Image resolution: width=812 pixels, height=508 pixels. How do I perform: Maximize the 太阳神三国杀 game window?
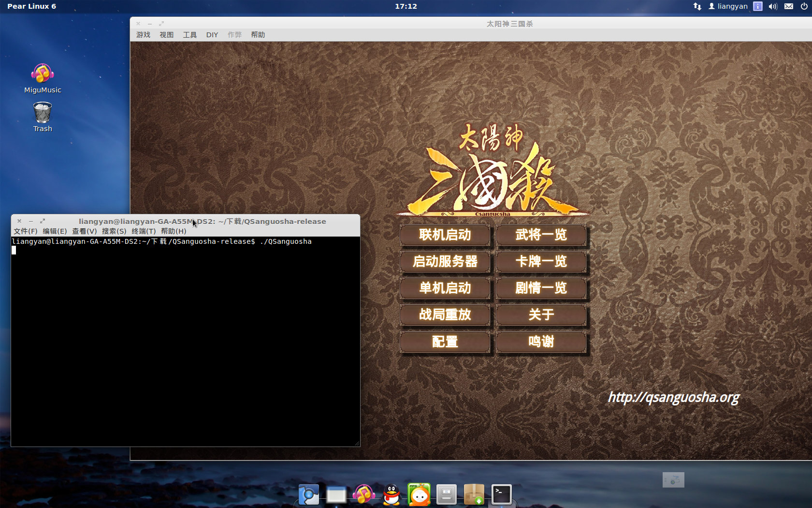161,24
